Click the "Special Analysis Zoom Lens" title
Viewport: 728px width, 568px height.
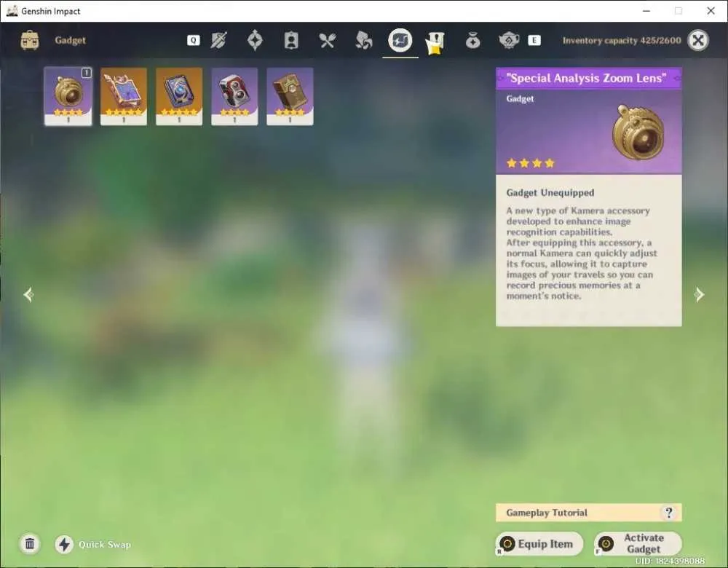tap(586, 78)
